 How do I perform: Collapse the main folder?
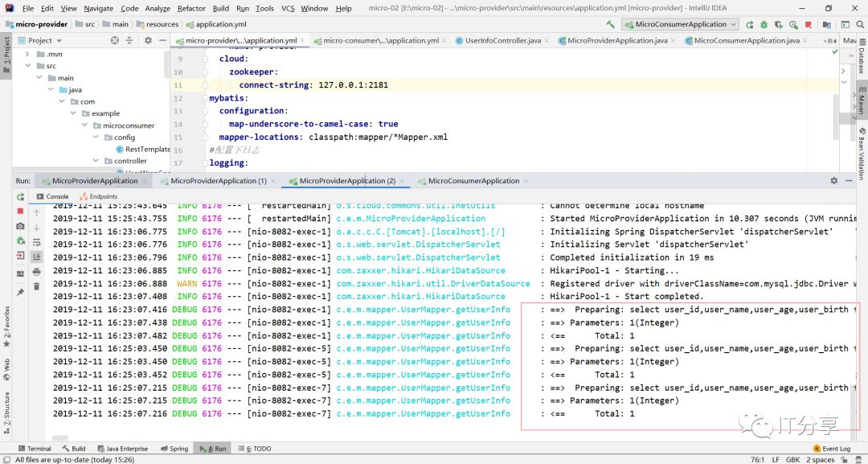39,77
